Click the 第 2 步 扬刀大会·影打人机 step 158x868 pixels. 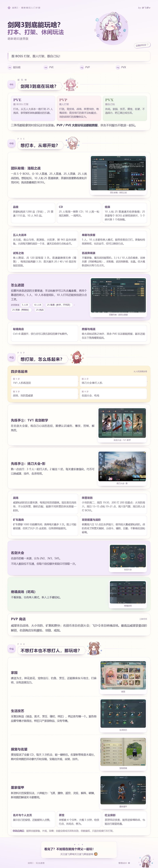coord(113,381)
